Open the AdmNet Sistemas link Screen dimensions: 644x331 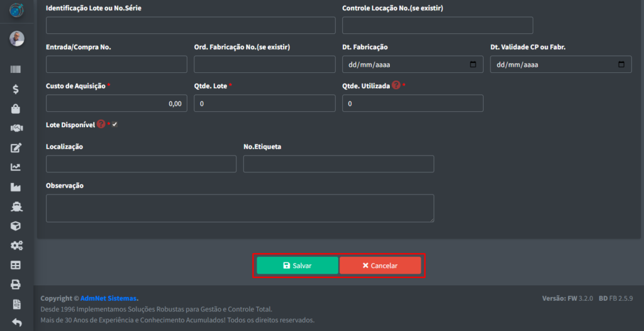coord(108,298)
